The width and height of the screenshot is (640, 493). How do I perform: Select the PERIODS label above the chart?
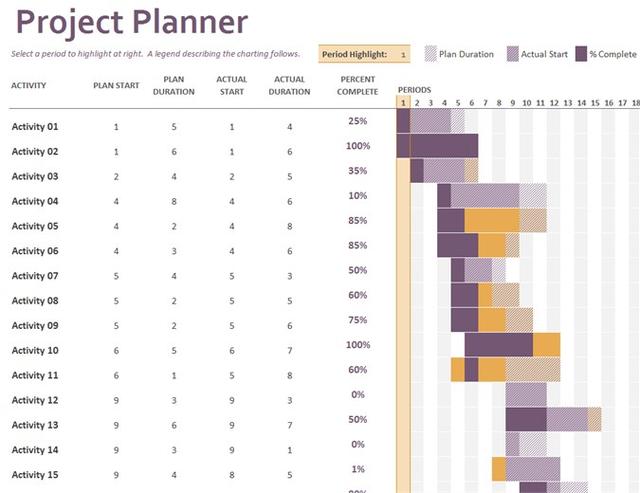(x=414, y=90)
